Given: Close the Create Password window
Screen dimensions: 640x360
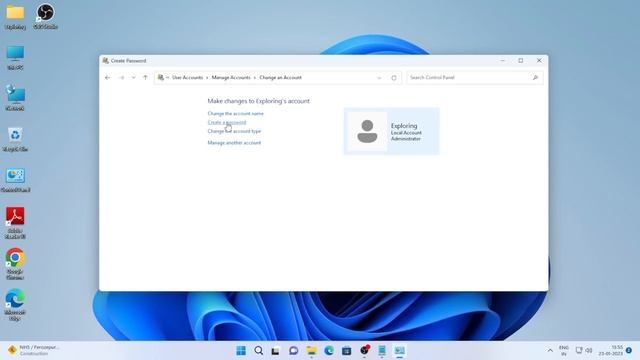Looking at the screenshot, I should 539,60.
